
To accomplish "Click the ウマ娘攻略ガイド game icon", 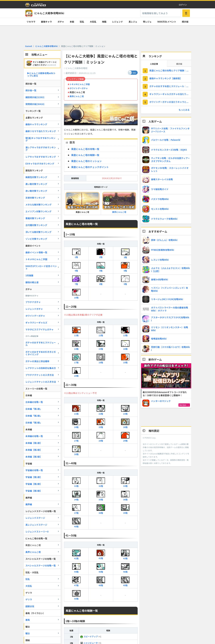I will point(146,189).
